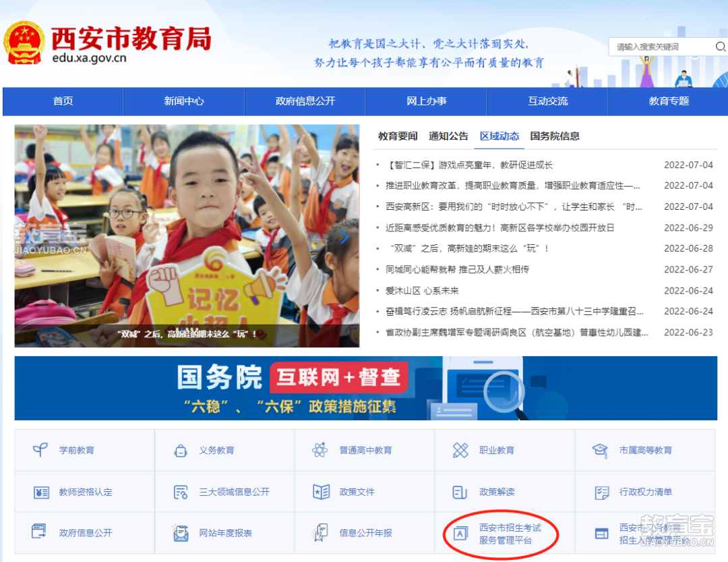This screenshot has height=562, width=728.
Task: Open article 爱沐山区 心系未来
Action: pyautogui.click(x=422, y=291)
